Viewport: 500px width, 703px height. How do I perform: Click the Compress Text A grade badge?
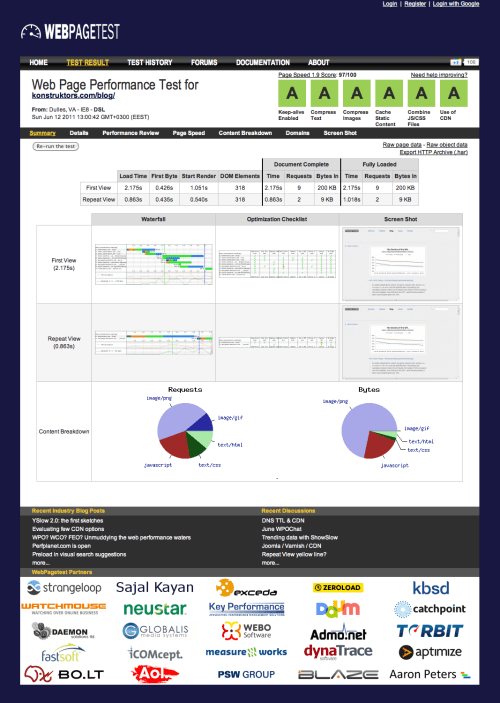coord(324,93)
